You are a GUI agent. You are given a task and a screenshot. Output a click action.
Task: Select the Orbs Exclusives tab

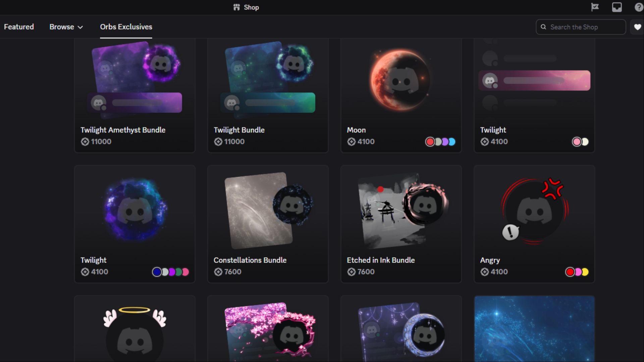(126, 27)
